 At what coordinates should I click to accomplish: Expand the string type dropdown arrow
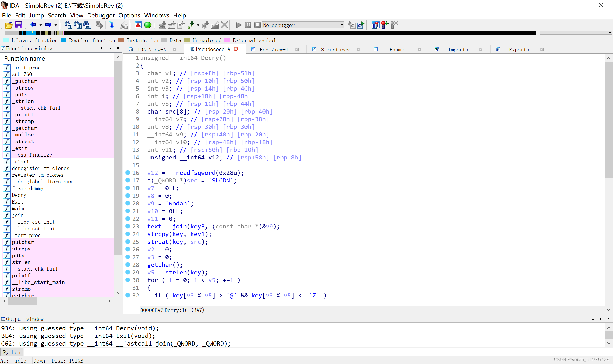coord(198,25)
